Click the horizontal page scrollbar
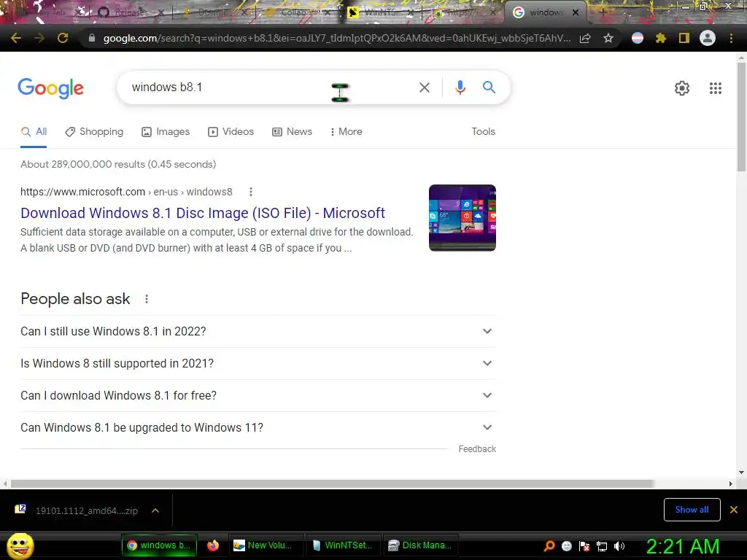This screenshot has width=747, height=560. 332,483
